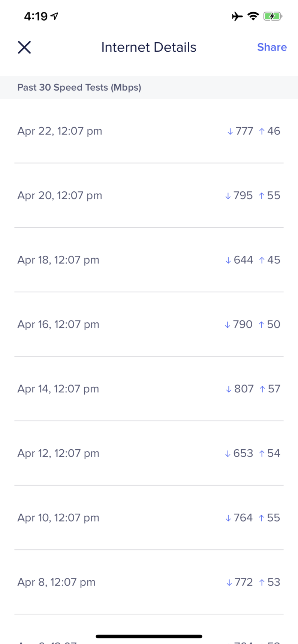
Task: Select the Apr 18, 12:07 pm result
Action: pos(149,260)
